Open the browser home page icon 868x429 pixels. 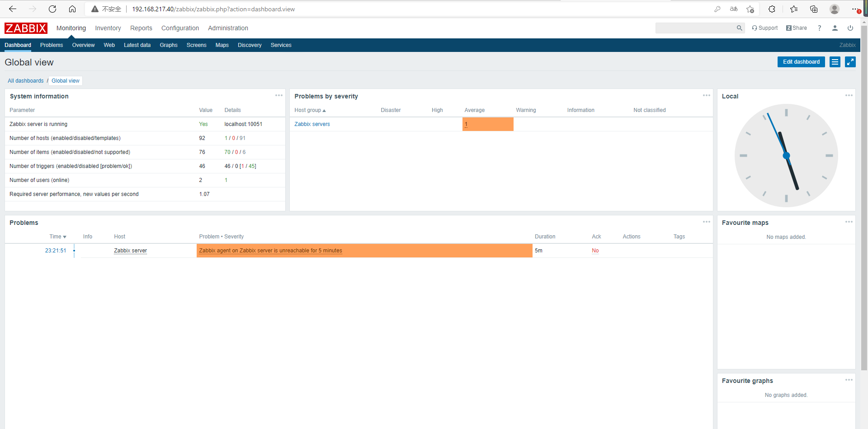tap(72, 9)
